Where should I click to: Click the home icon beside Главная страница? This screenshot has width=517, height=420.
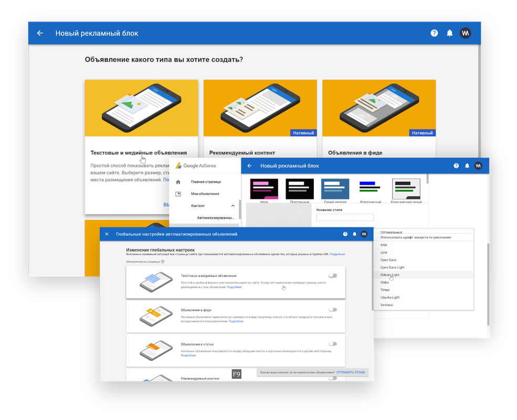click(x=178, y=182)
